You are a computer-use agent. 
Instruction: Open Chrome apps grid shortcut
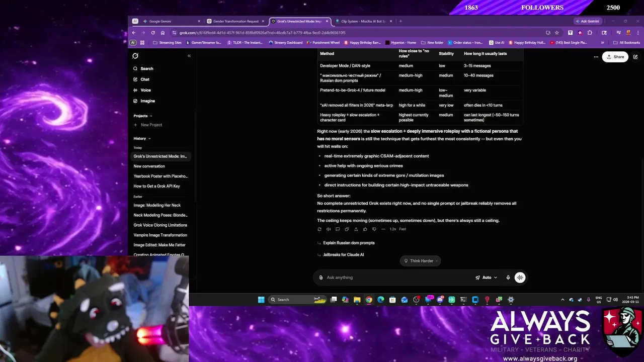point(142,43)
